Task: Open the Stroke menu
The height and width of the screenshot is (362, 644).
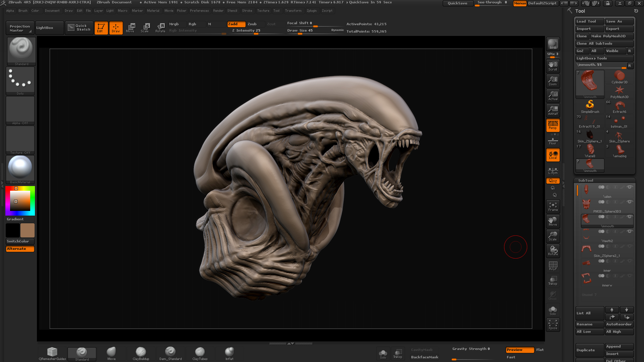Action: 247,11
